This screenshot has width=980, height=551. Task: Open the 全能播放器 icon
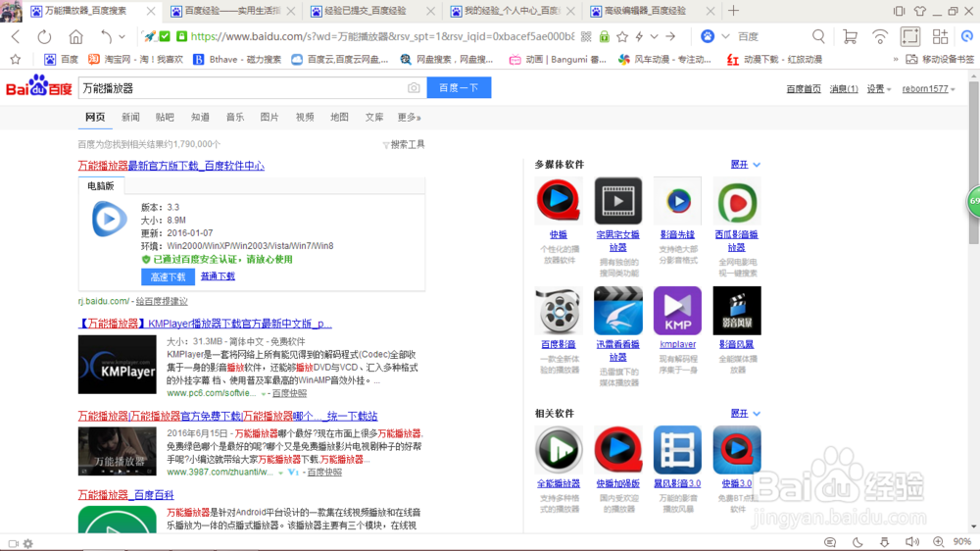point(559,450)
